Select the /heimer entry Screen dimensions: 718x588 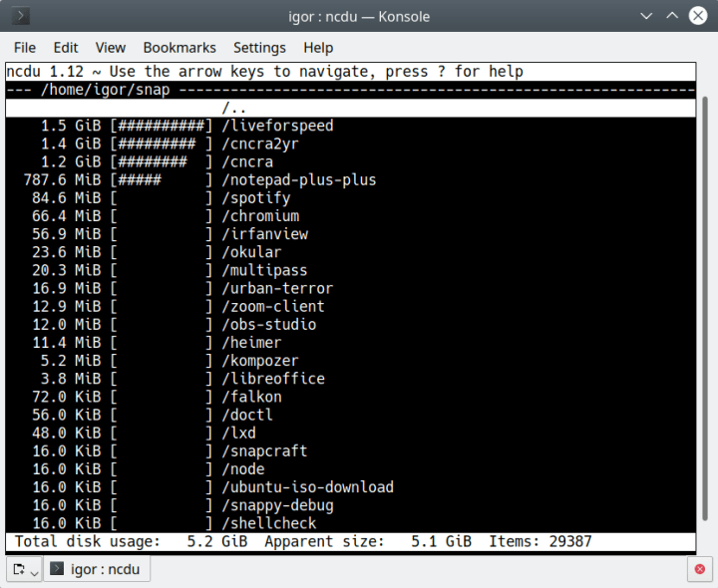(351, 343)
